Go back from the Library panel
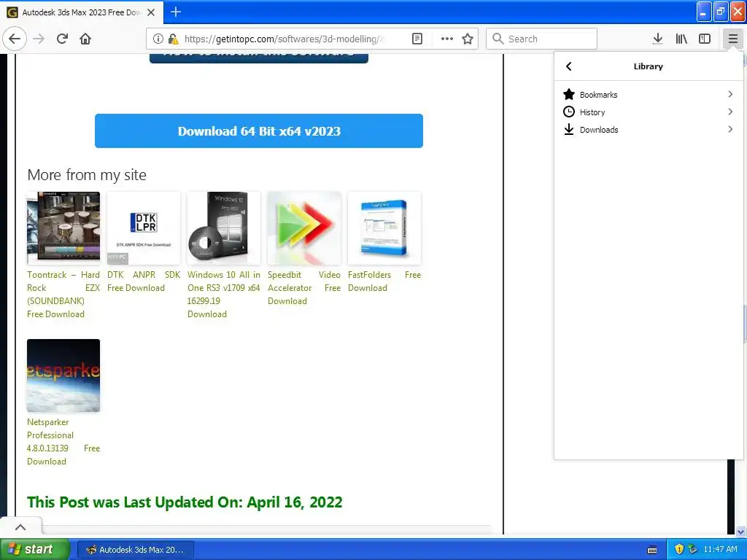The height and width of the screenshot is (560, 747). (x=568, y=66)
